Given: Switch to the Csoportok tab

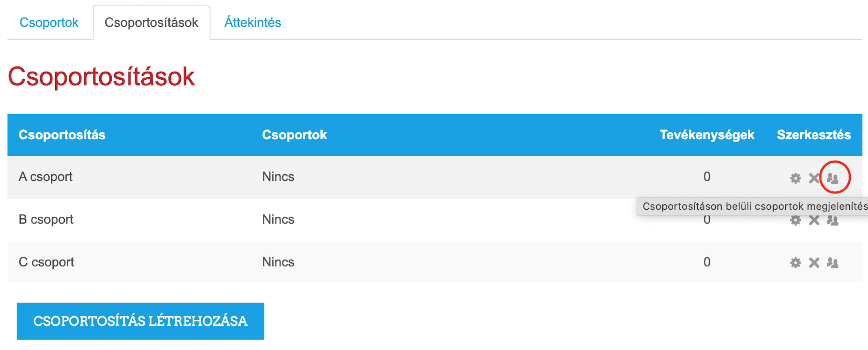Looking at the screenshot, I should tap(49, 22).
